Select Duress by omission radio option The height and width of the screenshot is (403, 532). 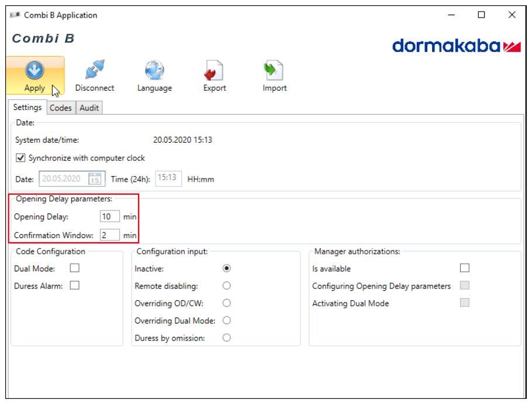(x=227, y=337)
